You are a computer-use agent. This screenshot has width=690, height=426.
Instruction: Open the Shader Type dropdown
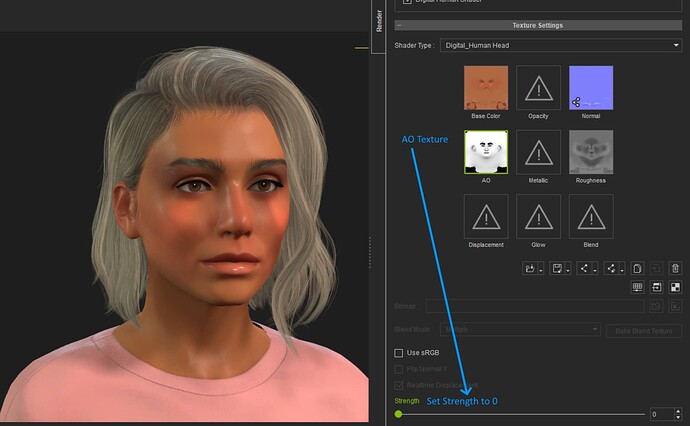point(561,45)
